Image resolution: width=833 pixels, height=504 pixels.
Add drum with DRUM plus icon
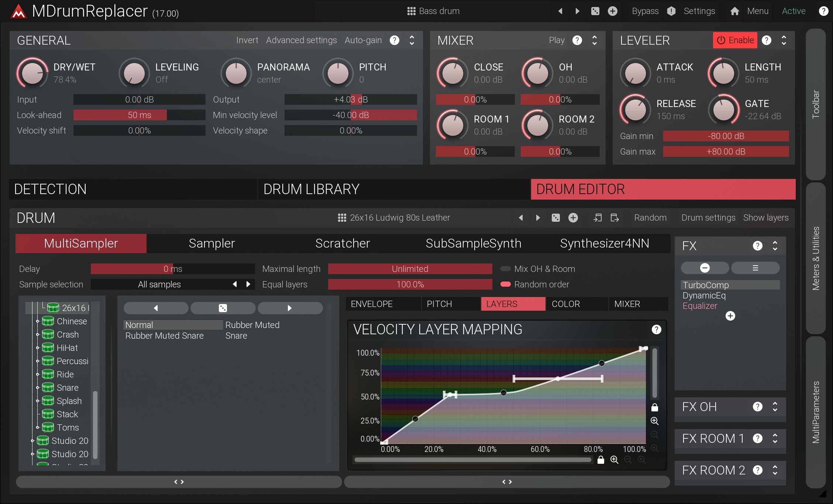click(x=573, y=218)
